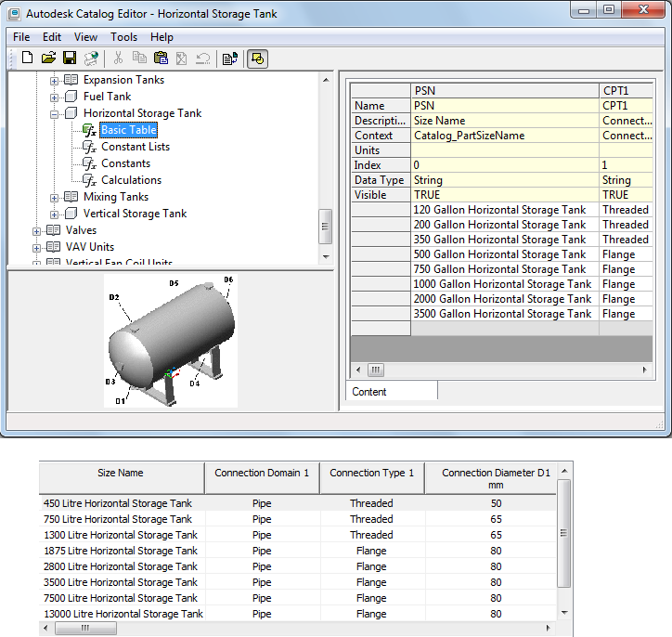Viewport: 672px width, 637px height.
Task: Click the Catalog Editor title bar icon
Action: (14, 14)
